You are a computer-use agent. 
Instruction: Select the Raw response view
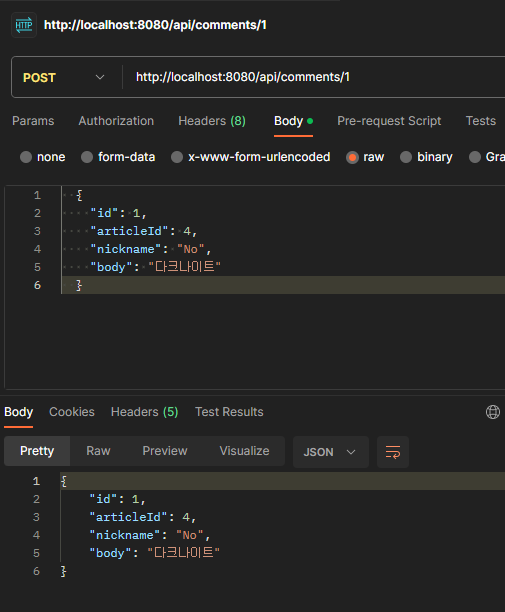[x=98, y=451]
